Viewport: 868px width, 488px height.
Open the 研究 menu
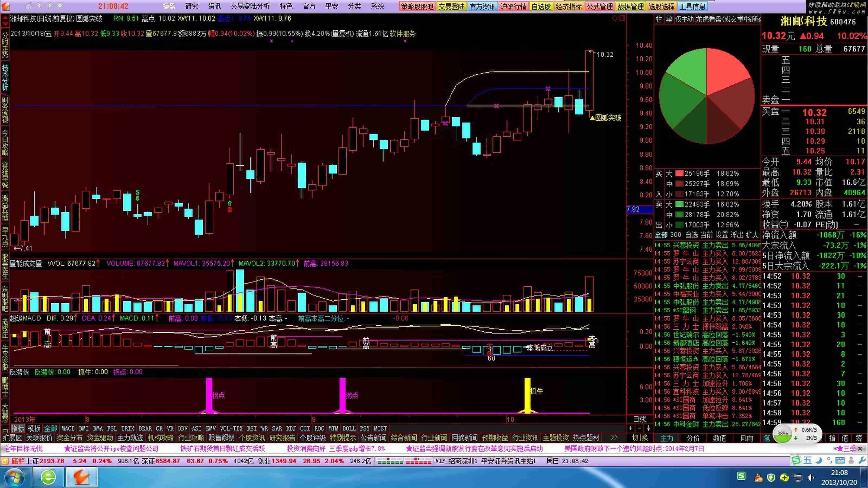(192, 6)
